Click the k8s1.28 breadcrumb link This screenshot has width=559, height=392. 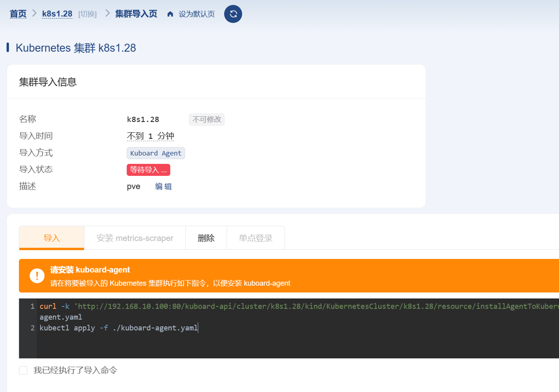(57, 14)
